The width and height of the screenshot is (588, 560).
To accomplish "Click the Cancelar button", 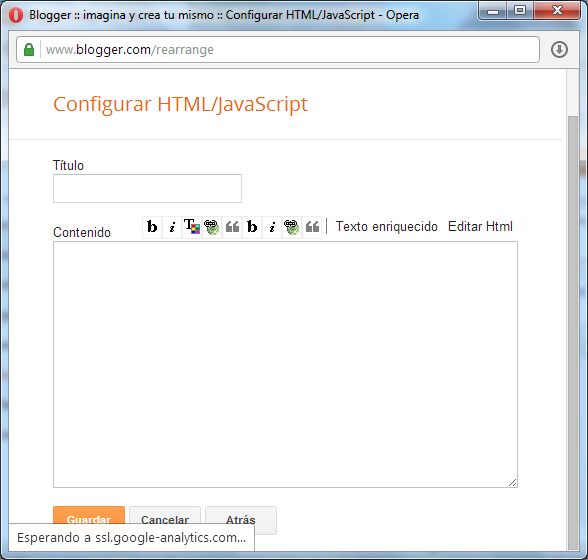I will [165, 520].
